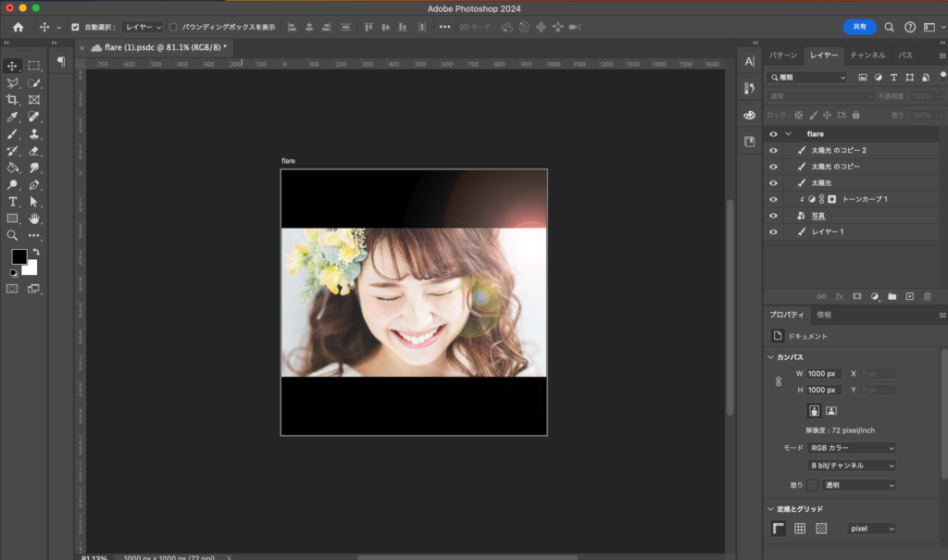Collapse the flare layer group
The height and width of the screenshot is (560, 948).
(789, 134)
